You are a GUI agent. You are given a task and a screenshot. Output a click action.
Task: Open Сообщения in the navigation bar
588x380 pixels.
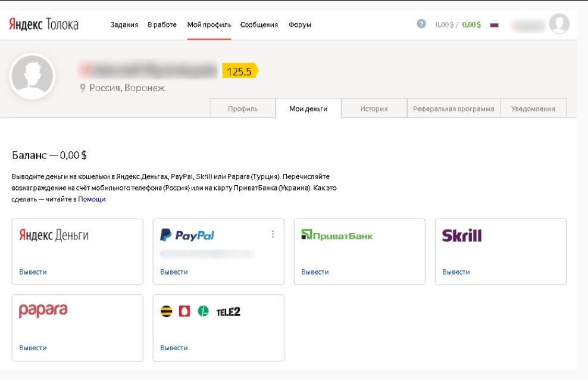[259, 25]
